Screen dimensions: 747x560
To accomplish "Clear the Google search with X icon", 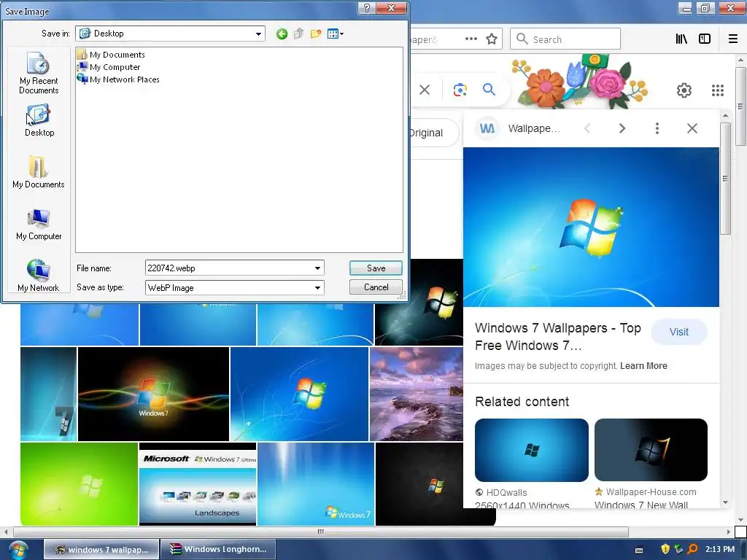I will coord(425,90).
